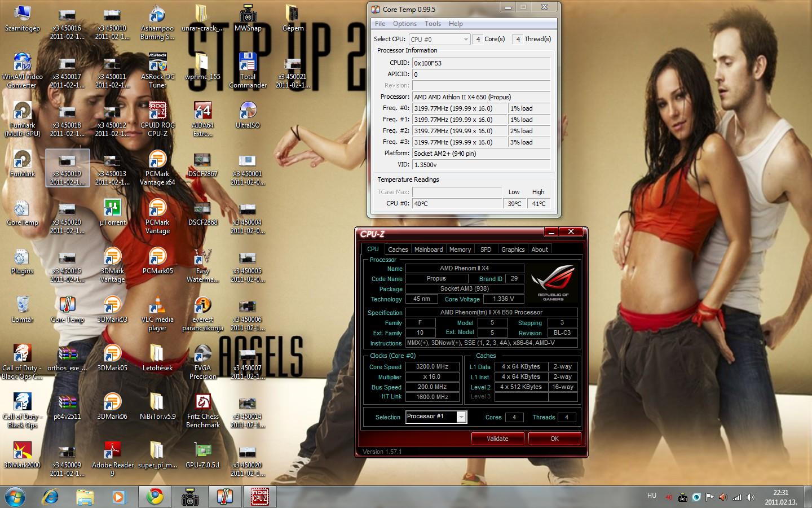
Task: Launch AIDA64 Extreme shortcut
Action: [202, 119]
